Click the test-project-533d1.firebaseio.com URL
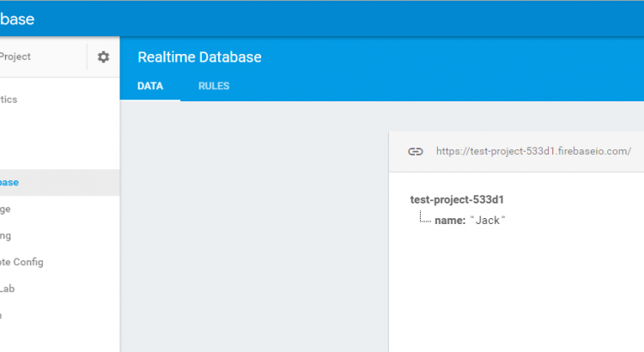Viewport: 644px width, 352px height. pos(533,151)
